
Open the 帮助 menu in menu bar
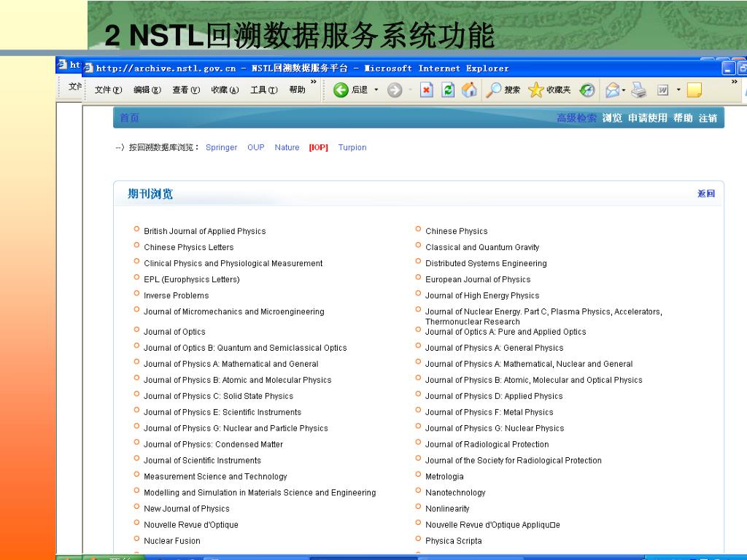click(x=298, y=90)
